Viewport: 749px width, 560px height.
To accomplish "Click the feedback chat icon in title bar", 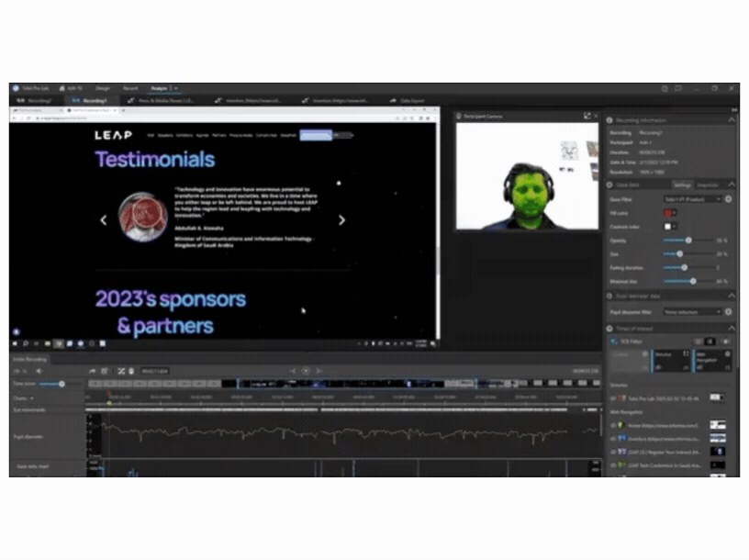I will pos(678,89).
